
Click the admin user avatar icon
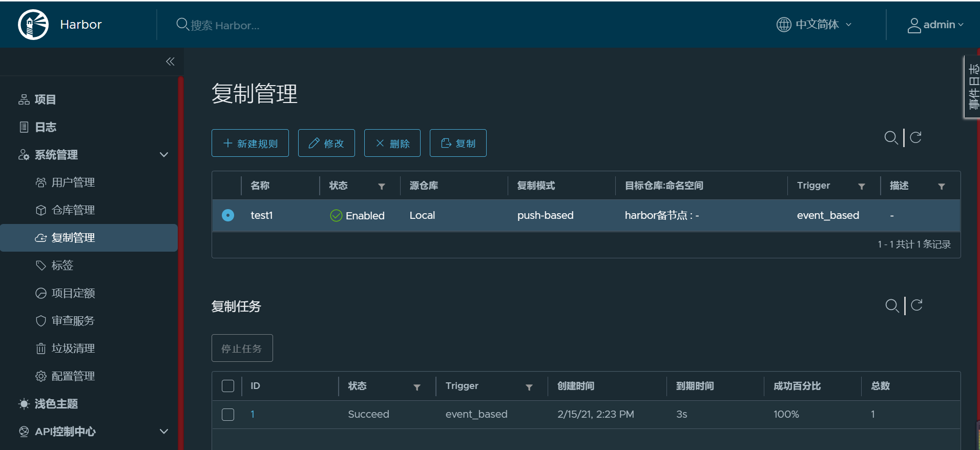coord(914,25)
